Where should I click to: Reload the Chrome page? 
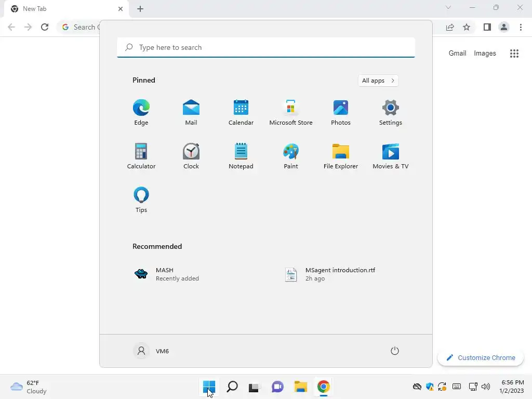45,27
